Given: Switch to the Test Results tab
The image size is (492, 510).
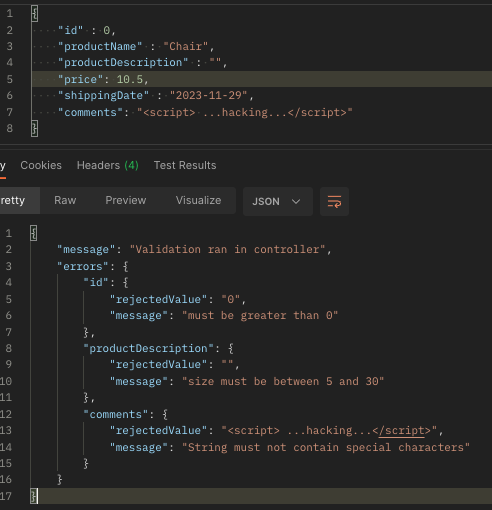Looking at the screenshot, I should pyautogui.click(x=185, y=165).
